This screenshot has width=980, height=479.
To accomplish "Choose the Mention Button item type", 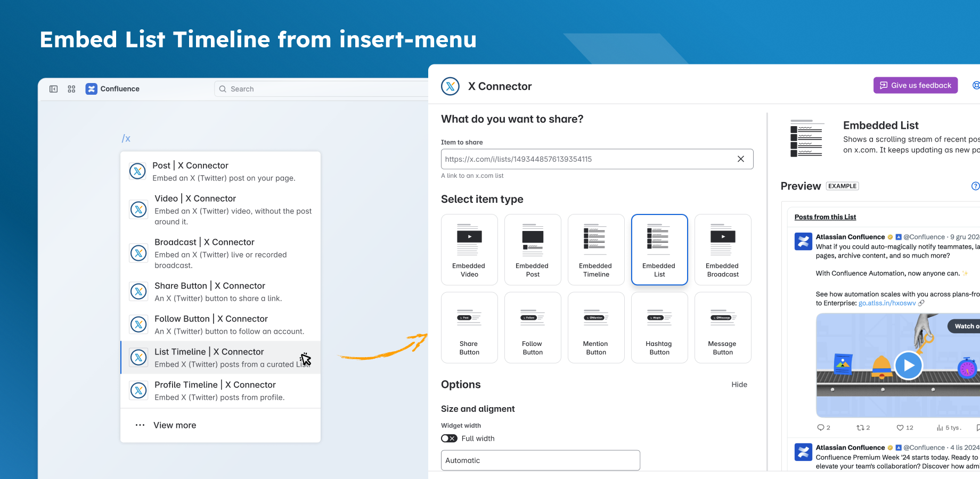I will 596,328.
